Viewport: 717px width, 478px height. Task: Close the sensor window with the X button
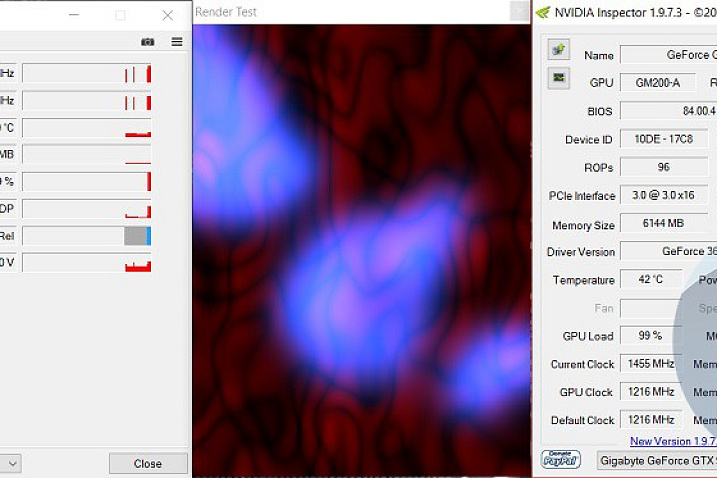pyautogui.click(x=168, y=16)
